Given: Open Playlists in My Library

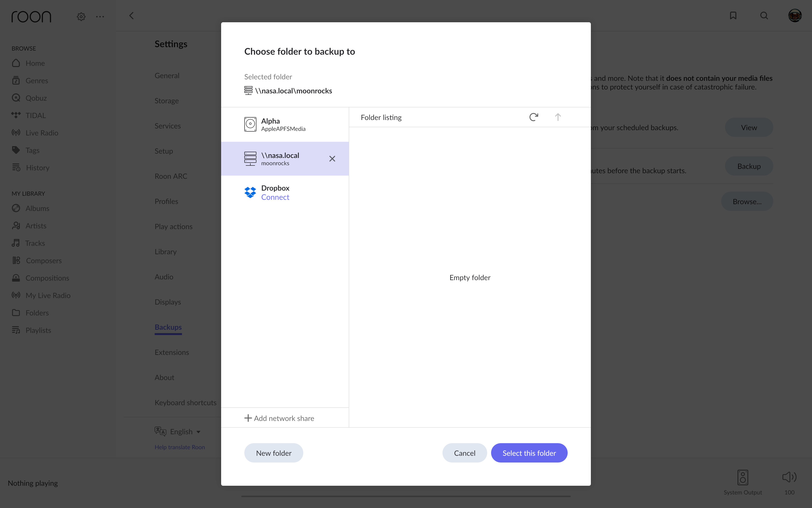Looking at the screenshot, I should (x=32, y=330).
